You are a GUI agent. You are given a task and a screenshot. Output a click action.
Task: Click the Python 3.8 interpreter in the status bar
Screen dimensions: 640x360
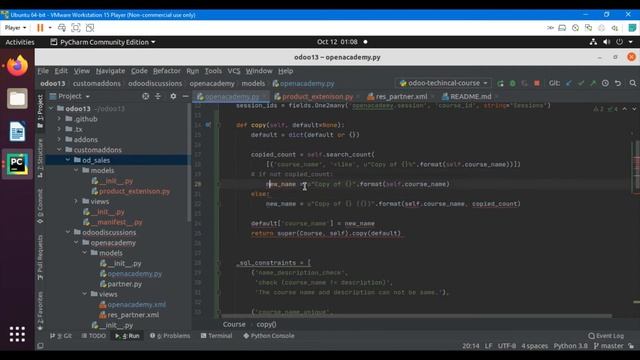571,346
